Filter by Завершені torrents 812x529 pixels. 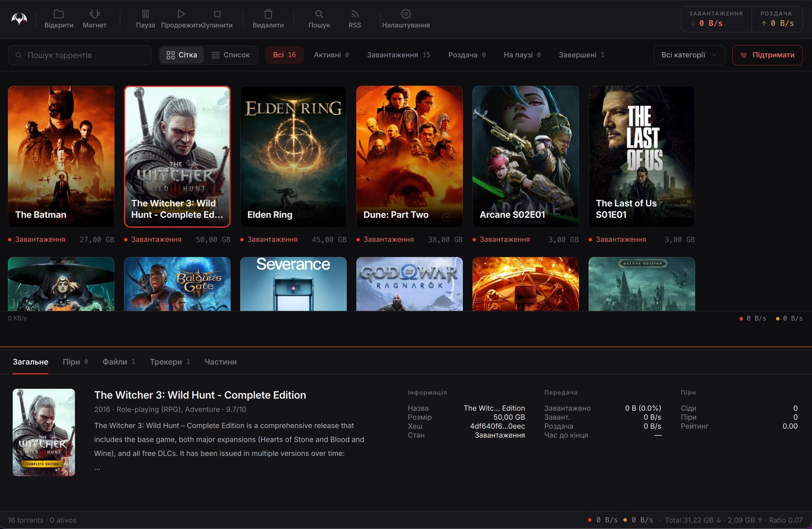click(x=582, y=55)
